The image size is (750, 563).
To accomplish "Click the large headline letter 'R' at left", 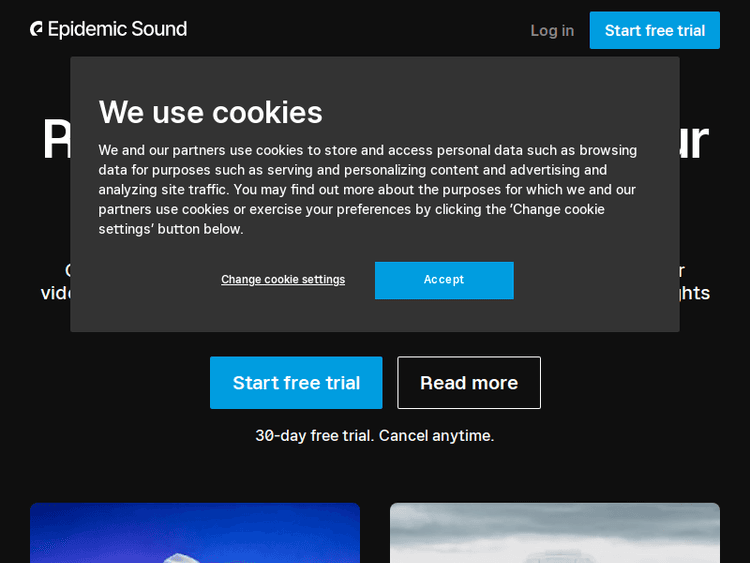I will pos(56,141).
